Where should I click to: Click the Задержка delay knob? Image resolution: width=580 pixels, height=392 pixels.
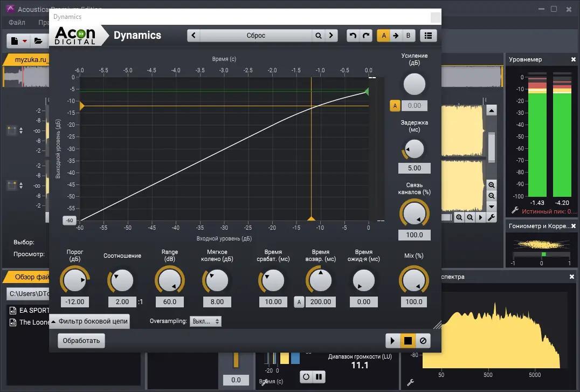415,149
